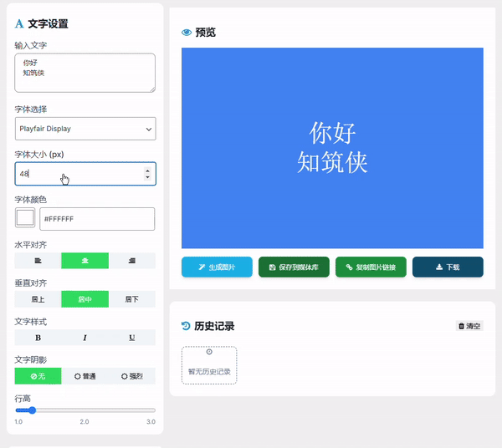Click 复制图片链接 copy image link button
The height and width of the screenshot is (448, 502).
click(371, 267)
